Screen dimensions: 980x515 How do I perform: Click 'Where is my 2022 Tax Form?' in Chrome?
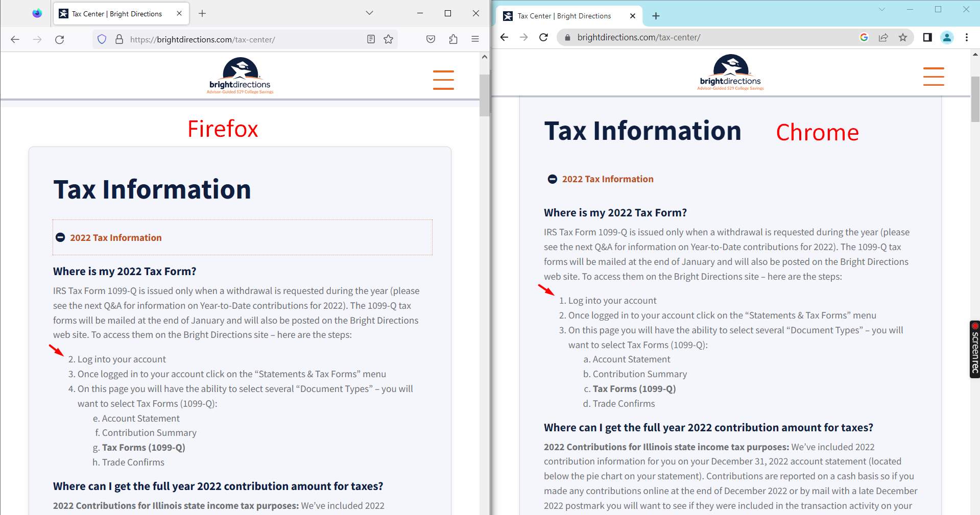615,213
